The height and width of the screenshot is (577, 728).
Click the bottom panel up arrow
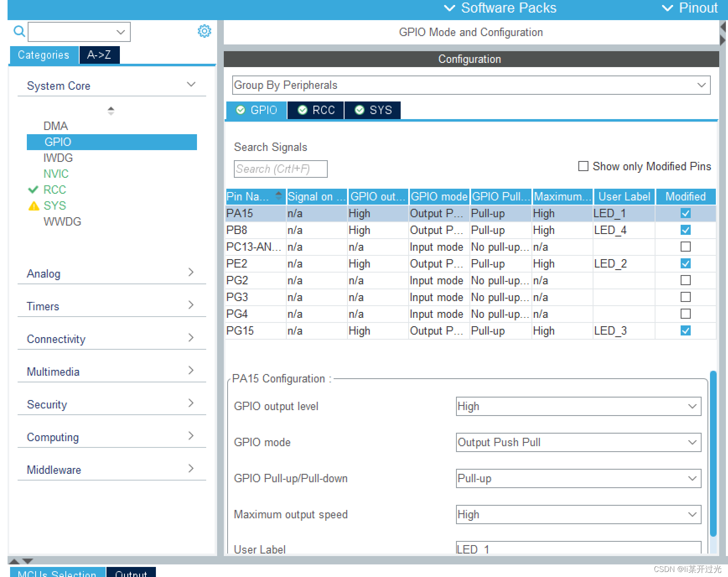click(14, 561)
